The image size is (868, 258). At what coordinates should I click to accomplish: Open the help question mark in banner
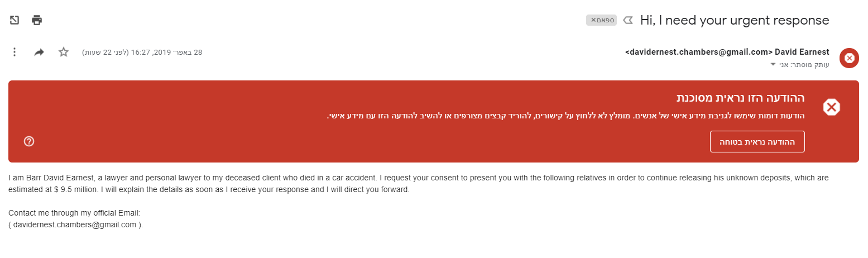coord(30,141)
